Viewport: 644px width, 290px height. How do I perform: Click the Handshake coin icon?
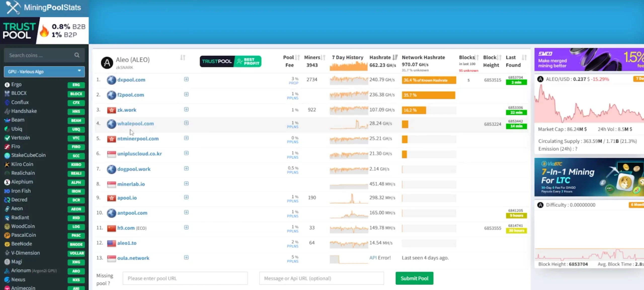[7, 111]
